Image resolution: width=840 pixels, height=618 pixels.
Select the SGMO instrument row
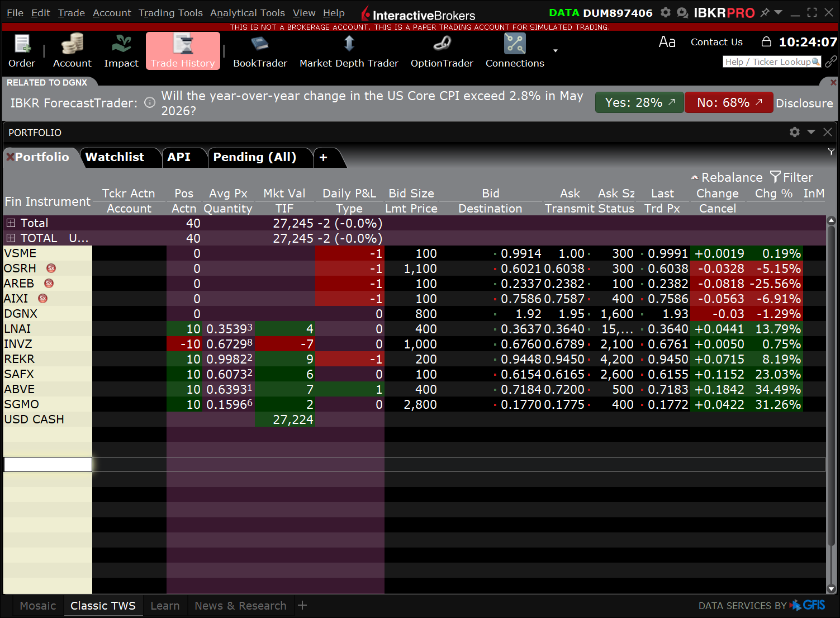[414, 404]
